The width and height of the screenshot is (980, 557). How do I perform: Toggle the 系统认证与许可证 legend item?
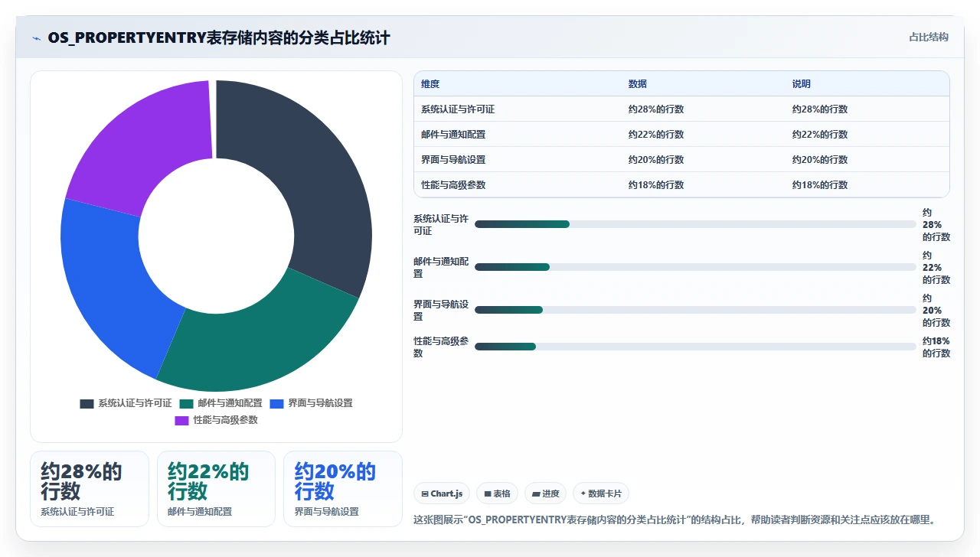point(126,403)
